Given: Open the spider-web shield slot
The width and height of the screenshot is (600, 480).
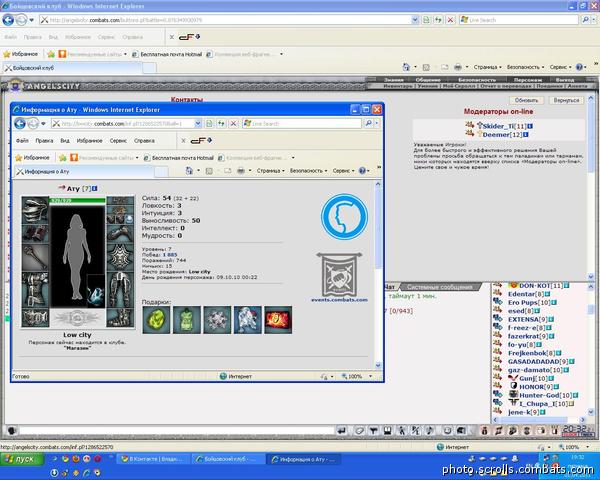Looking at the screenshot, I should coord(120,257).
